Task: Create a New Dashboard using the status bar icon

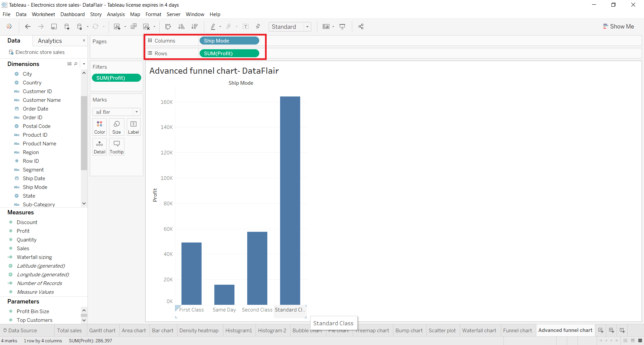Action: click(611, 330)
